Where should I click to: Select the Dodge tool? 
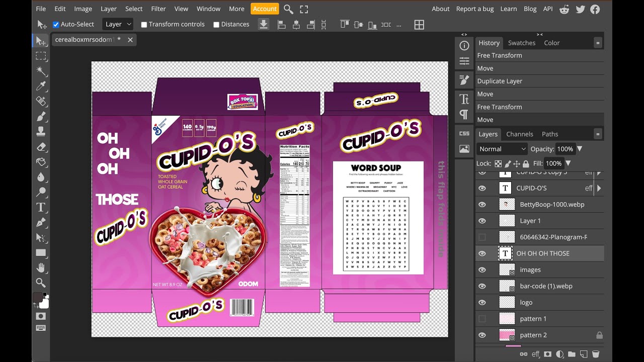tap(41, 192)
